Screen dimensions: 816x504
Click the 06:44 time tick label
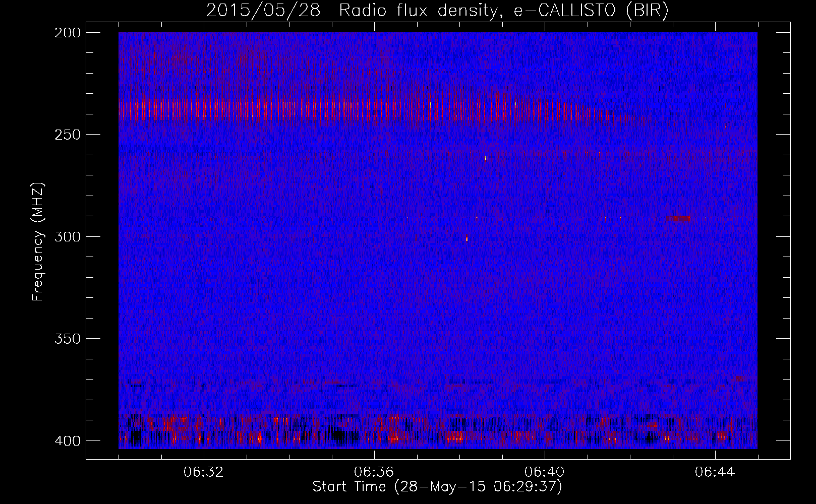715,472
